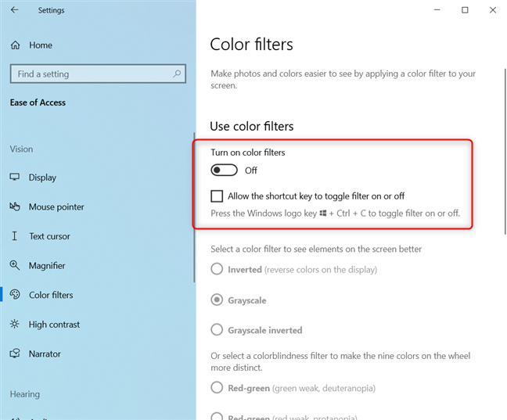Open Mouse pointer settings icon
The image size is (507, 420).
pos(15,206)
